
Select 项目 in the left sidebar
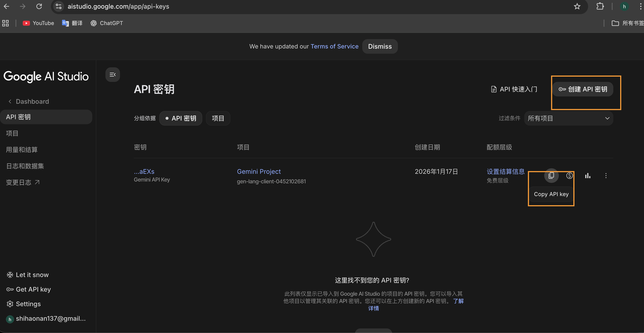12,133
